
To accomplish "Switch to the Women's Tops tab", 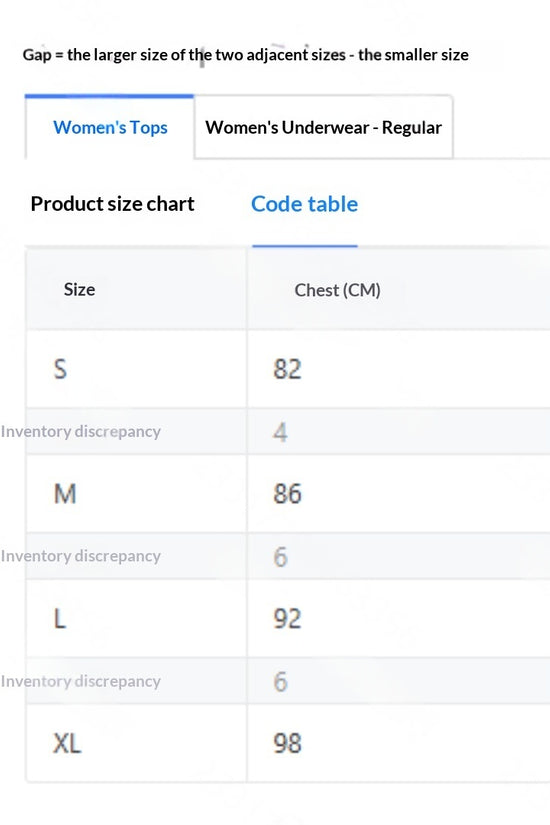I will point(109,127).
